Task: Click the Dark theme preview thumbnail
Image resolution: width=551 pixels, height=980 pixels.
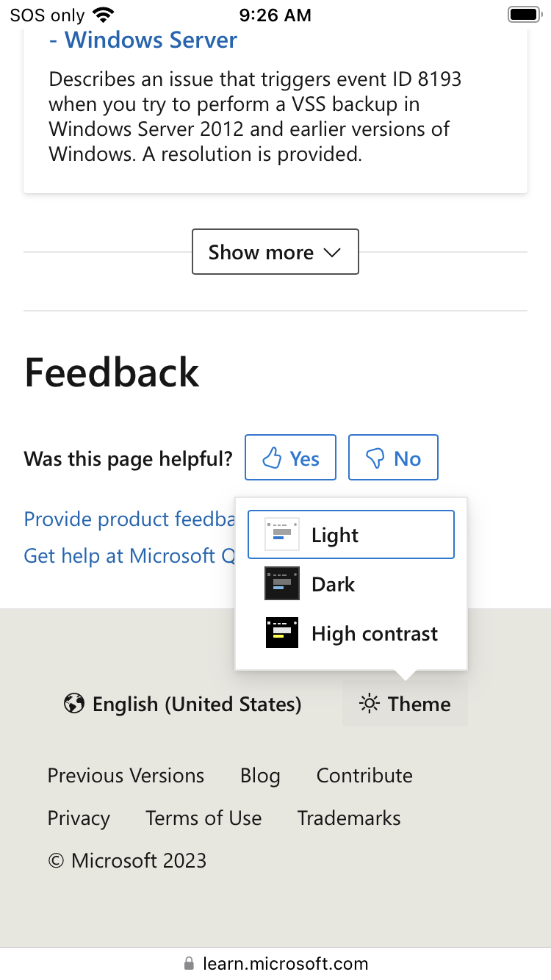Action: click(x=282, y=584)
